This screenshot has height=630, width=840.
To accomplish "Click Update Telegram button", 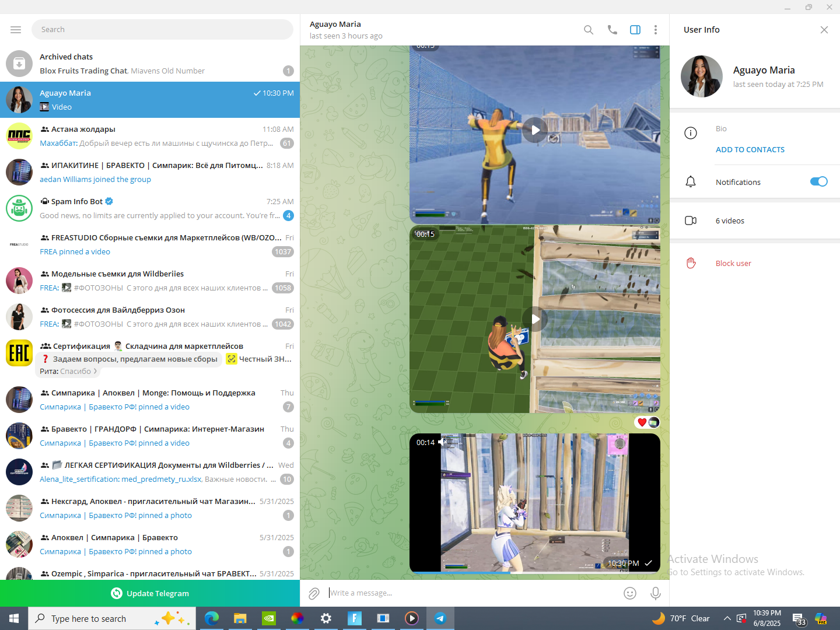I will [150, 593].
